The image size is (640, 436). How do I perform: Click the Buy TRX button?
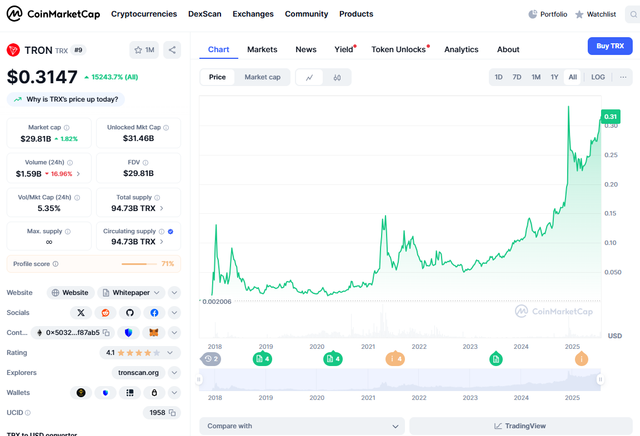[610, 46]
